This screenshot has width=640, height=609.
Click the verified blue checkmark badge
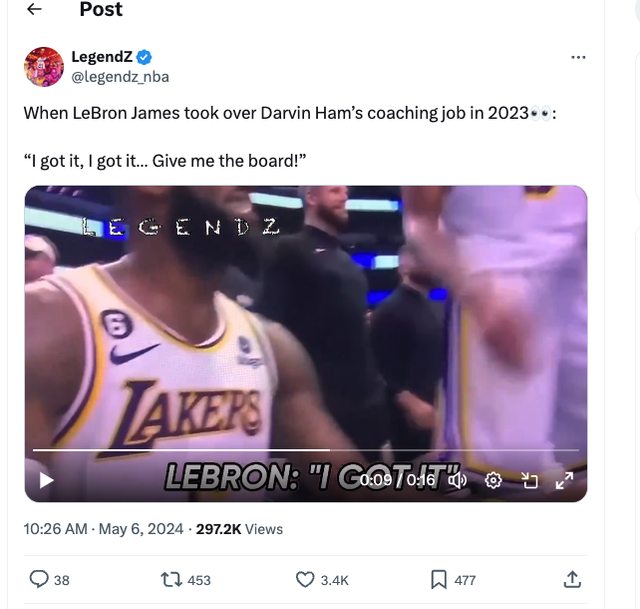[x=144, y=57]
